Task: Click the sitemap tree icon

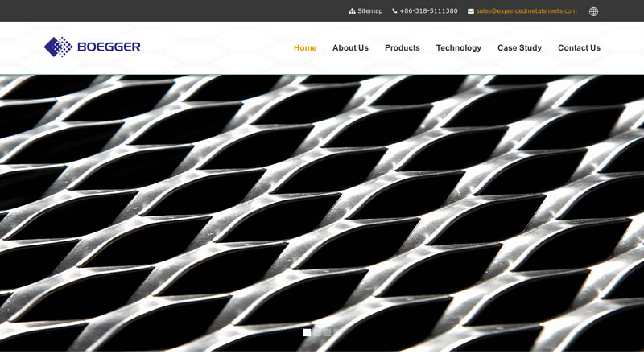Action: point(352,11)
